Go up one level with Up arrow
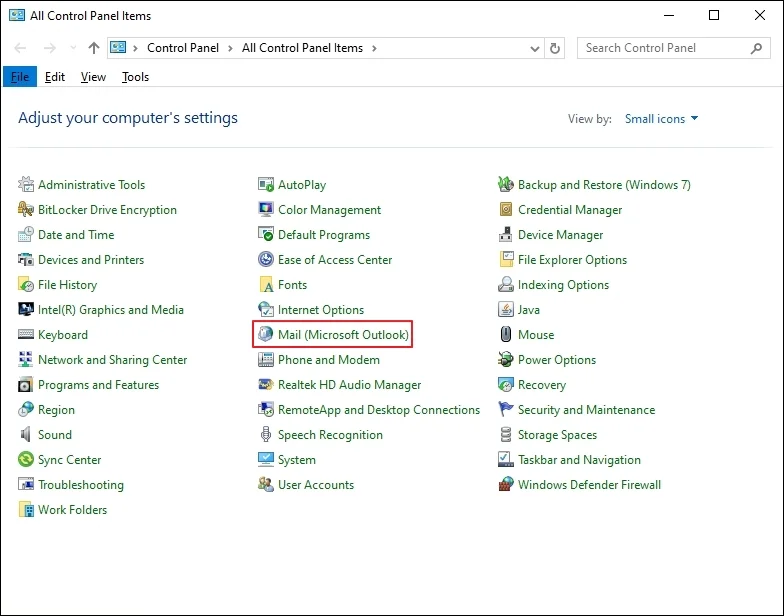The width and height of the screenshot is (784, 616). coord(94,48)
